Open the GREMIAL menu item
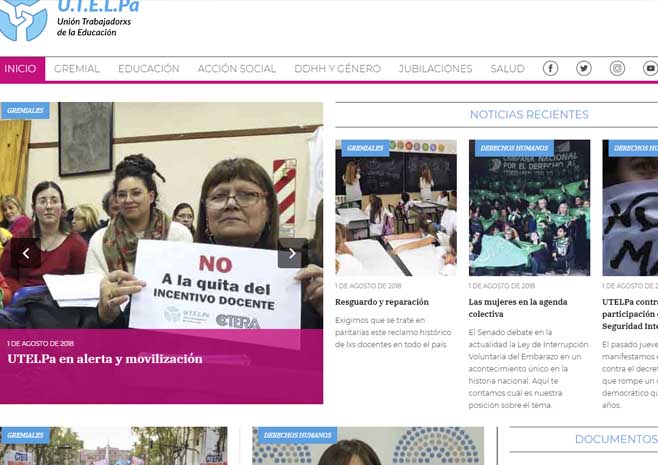Screen dimensions: 658x465 click(x=77, y=69)
